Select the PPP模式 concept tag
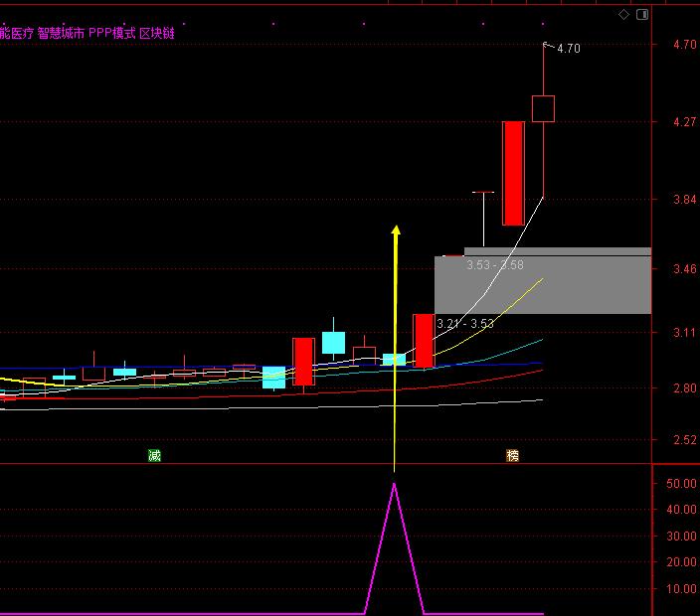 112,33
